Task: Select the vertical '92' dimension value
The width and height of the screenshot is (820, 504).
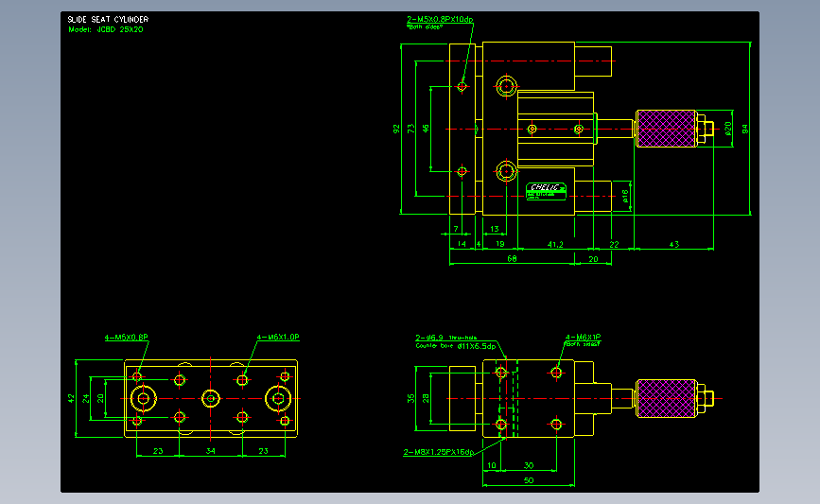Action: pos(397,129)
